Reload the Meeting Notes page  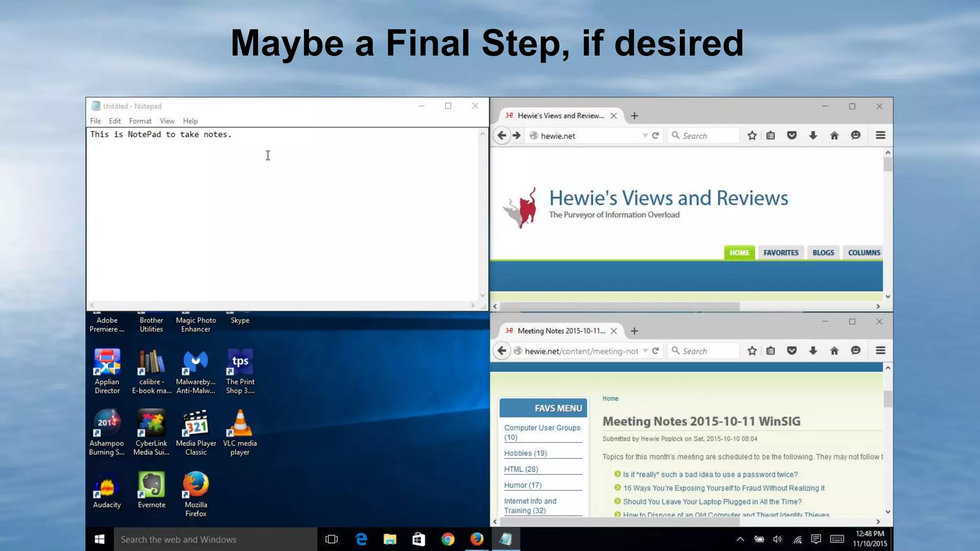(656, 351)
